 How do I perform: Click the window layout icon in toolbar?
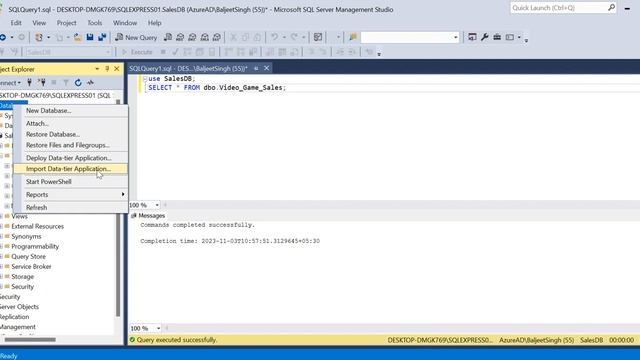(510, 37)
